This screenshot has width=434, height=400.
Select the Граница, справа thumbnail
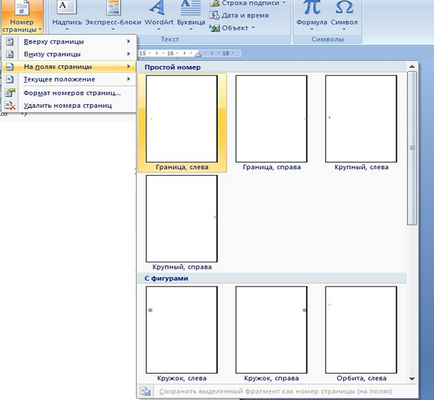tap(271, 123)
